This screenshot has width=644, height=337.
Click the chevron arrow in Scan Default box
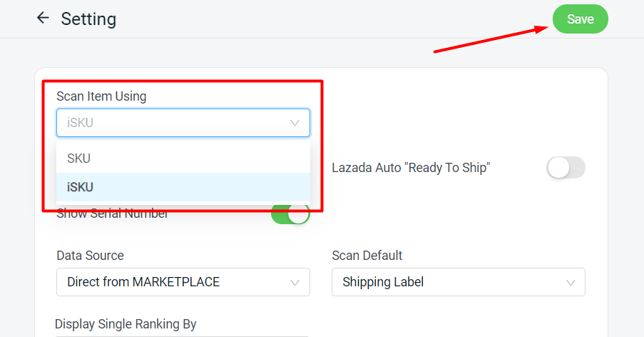[x=571, y=283]
